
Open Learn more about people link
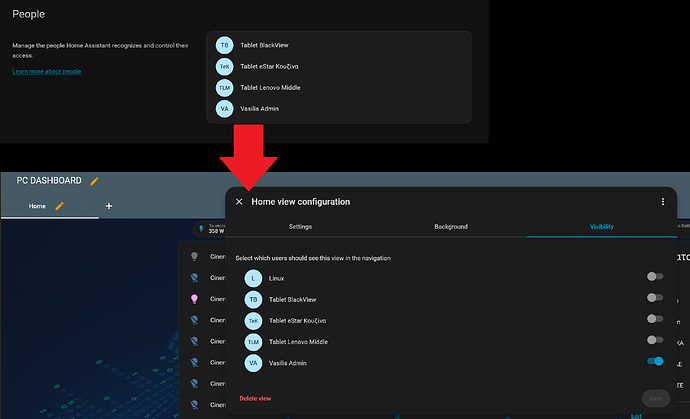47,71
